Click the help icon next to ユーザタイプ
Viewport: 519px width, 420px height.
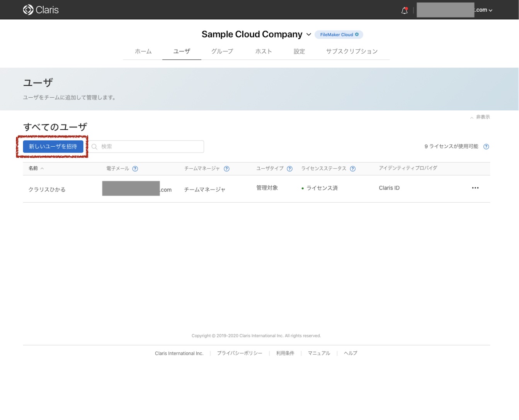pos(289,169)
